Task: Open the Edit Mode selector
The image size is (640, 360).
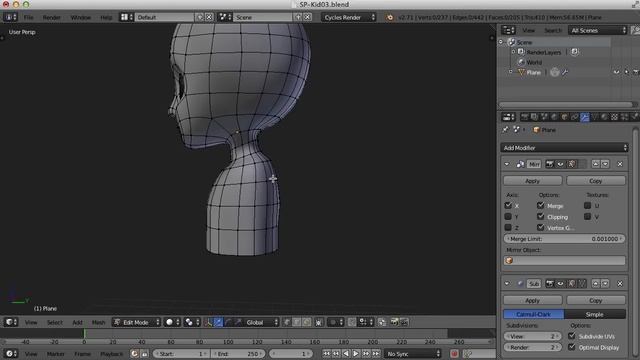Action: 136,322
